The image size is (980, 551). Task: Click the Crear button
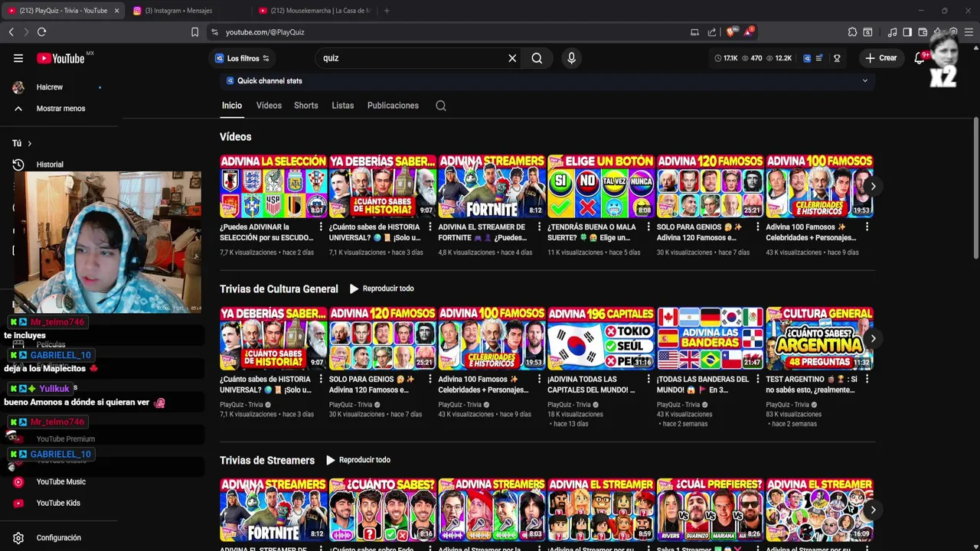[880, 58]
